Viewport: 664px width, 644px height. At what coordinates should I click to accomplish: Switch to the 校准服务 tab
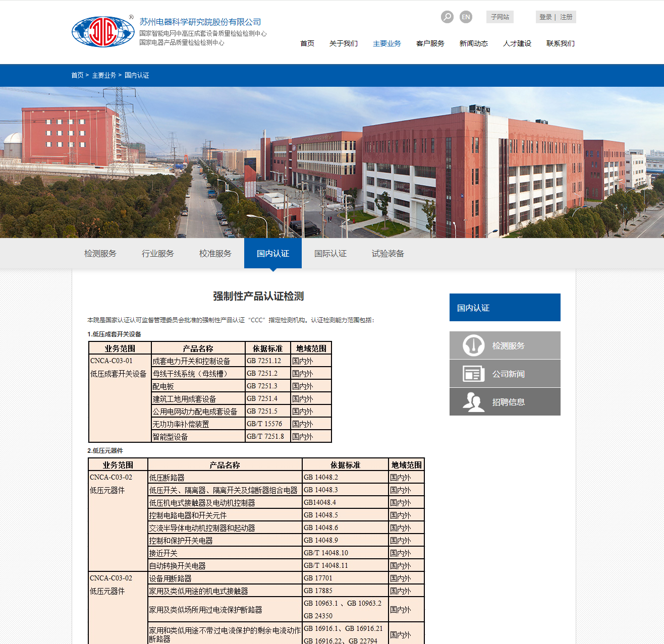click(x=215, y=253)
